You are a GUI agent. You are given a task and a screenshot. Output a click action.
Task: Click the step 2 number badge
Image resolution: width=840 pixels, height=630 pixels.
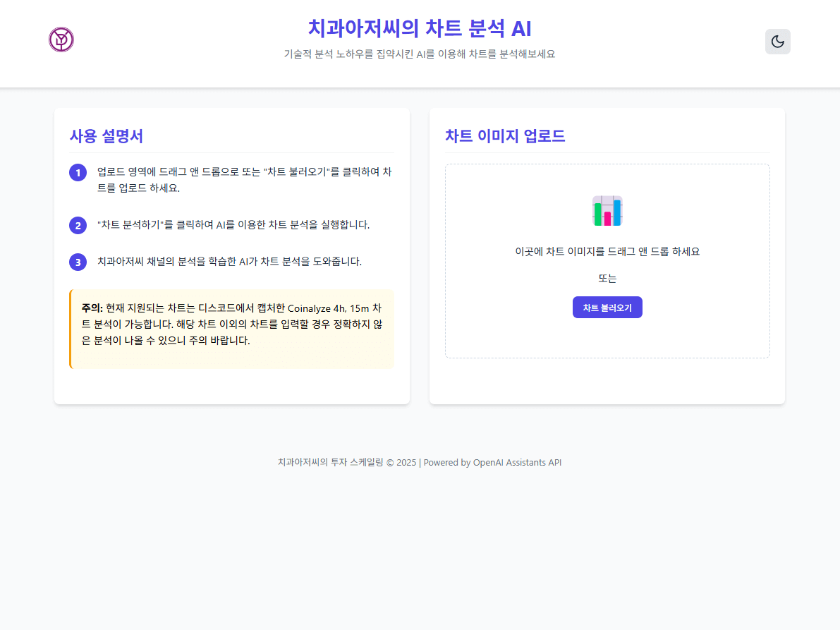(x=78, y=226)
